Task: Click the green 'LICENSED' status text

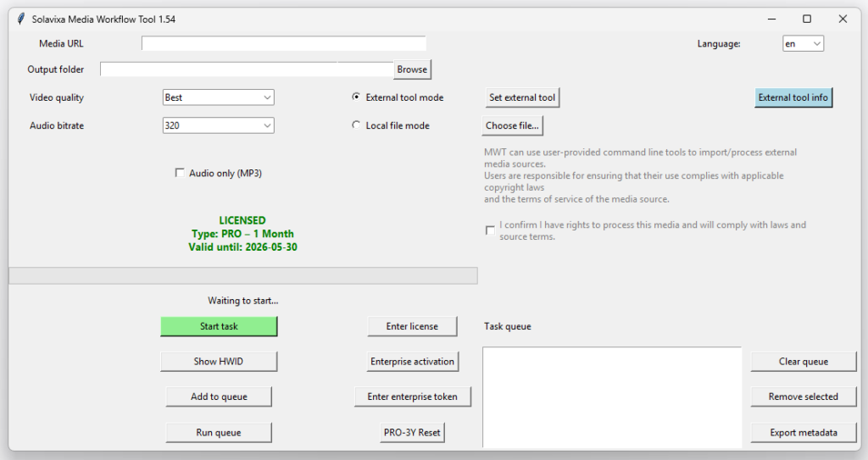Action: 242,220
